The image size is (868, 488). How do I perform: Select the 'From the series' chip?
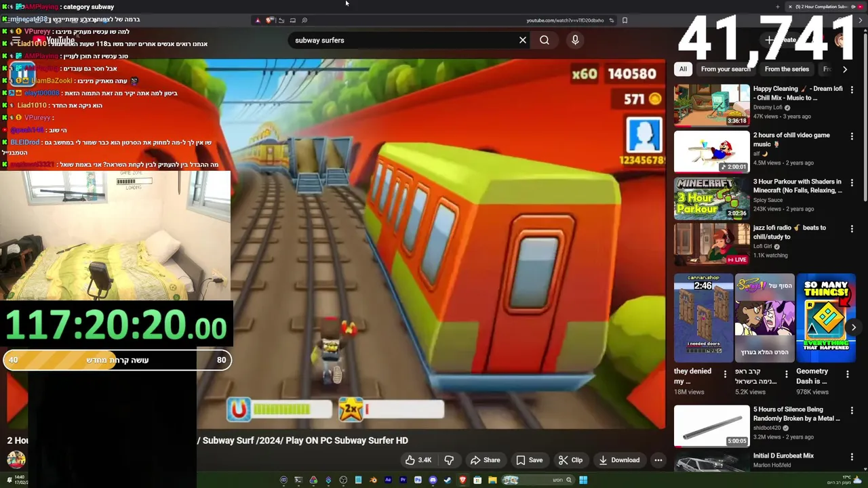click(787, 69)
